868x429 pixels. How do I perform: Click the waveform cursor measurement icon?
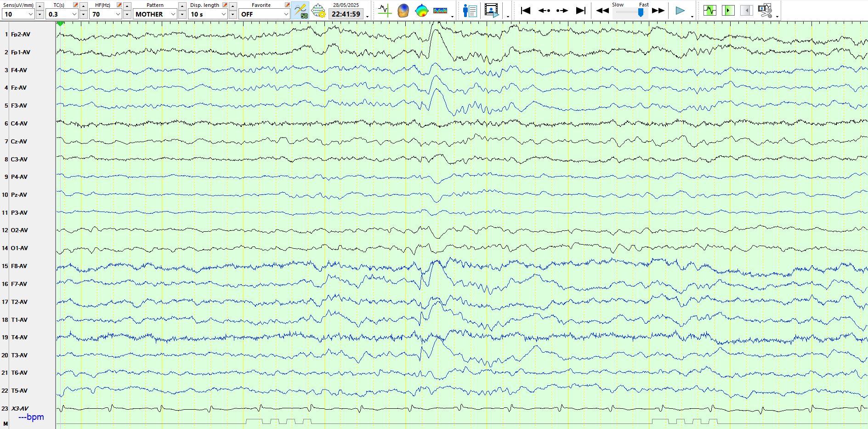coord(385,11)
